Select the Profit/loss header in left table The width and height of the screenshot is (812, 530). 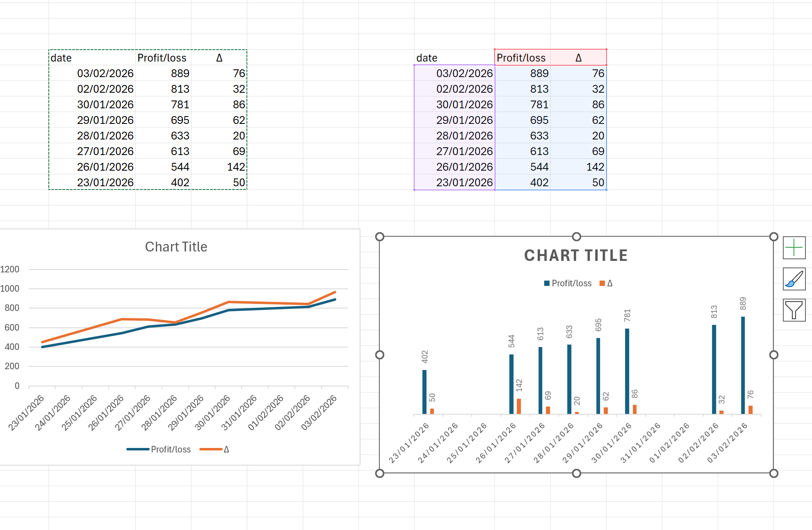163,57
